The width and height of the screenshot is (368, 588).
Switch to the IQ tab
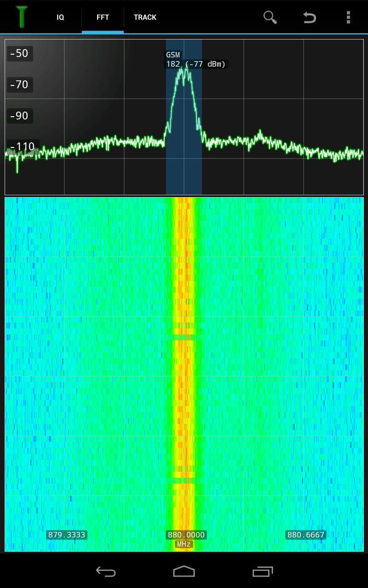pos(60,17)
